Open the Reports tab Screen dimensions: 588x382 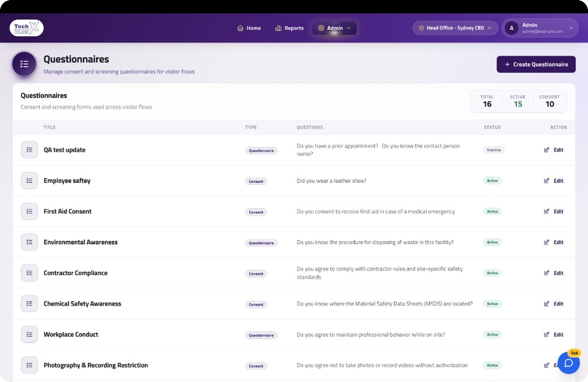pyautogui.click(x=290, y=28)
